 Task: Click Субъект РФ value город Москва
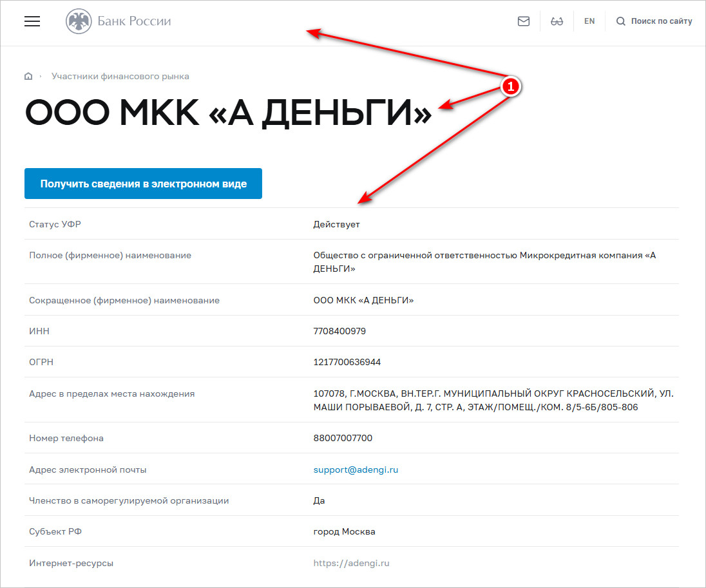344,532
